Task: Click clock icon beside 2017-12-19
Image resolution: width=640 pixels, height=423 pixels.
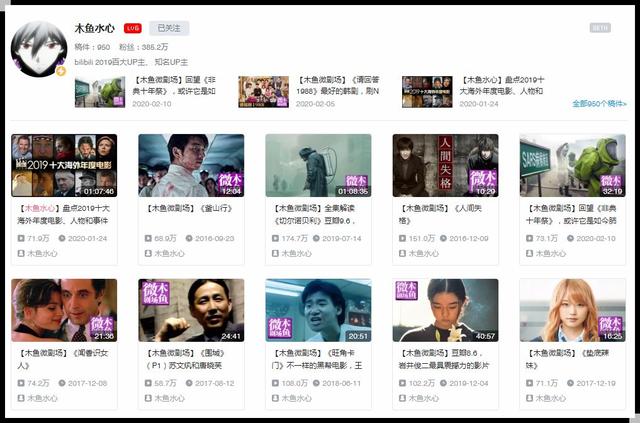Action: click(x=571, y=383)
